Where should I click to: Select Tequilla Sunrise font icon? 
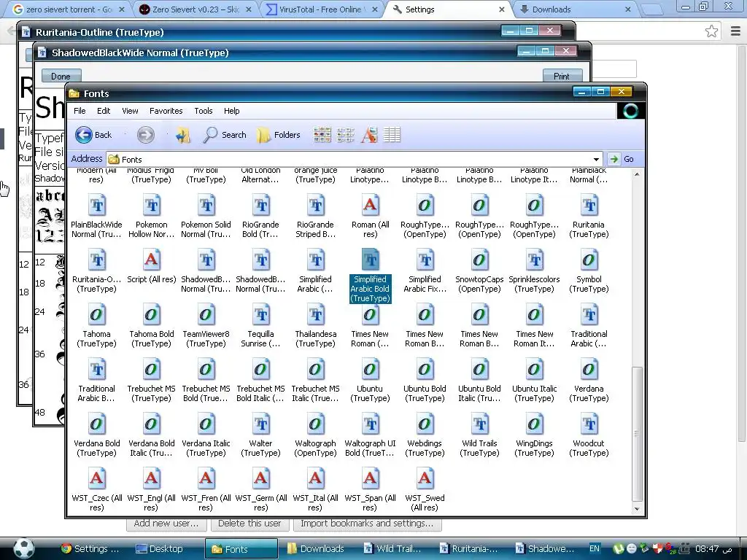coord(260,315)
